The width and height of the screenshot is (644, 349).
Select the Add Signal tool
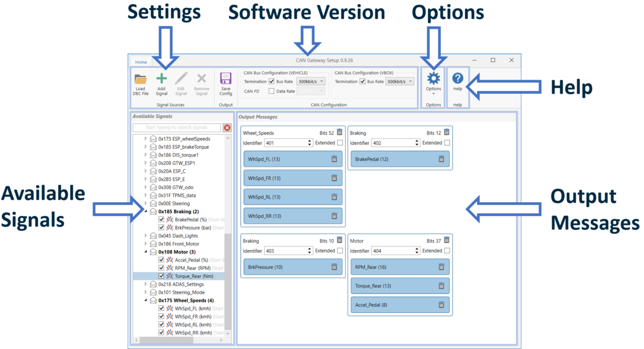pos(162,82)
